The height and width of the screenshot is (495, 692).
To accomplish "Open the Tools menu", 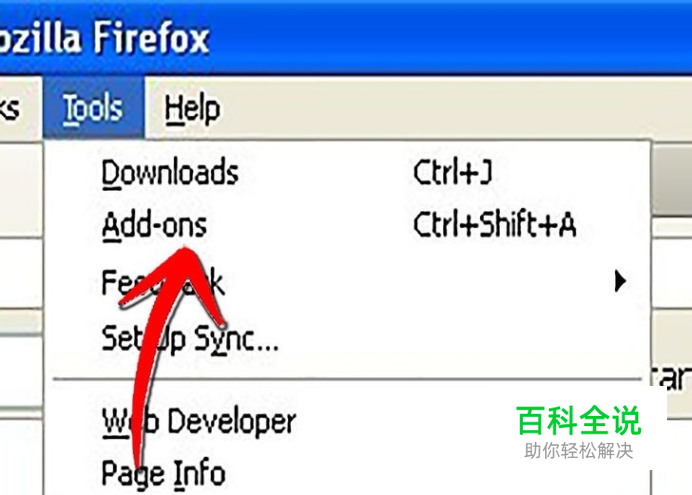I will (x=94, y=108).
